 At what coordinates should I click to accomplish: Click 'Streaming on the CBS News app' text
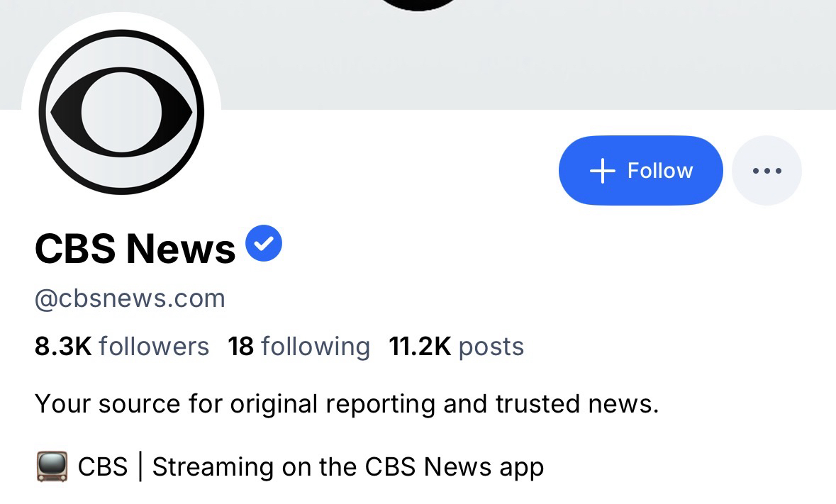348,467
